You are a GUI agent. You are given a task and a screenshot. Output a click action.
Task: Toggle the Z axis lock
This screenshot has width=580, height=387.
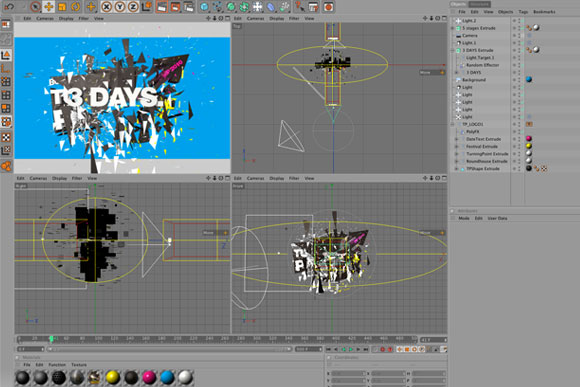133,6
